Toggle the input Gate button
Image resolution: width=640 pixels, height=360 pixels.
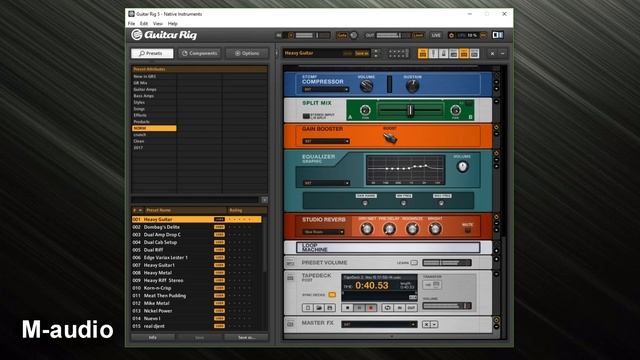pyautogui.click(x=342, y=36)
